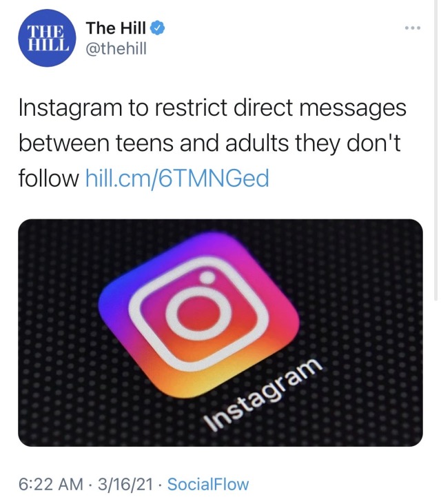Viewport: 441px width, 504px height.
Task: Follow the hill.cm/6TMNGed link
Action: click(177, 179)
